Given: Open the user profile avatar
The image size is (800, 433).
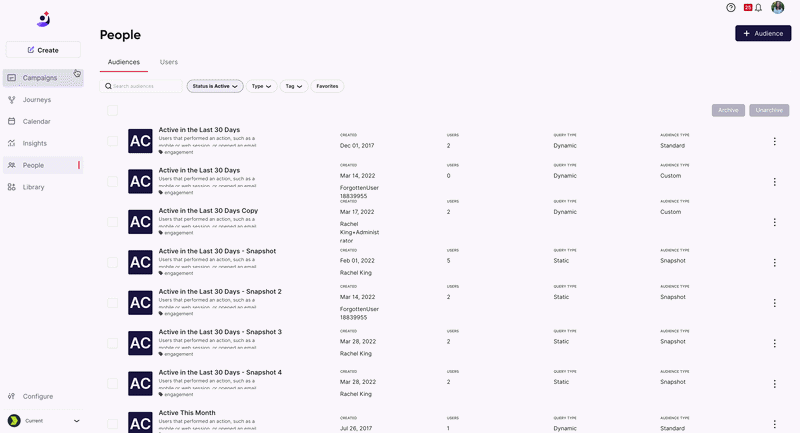Looking at the screenshot, I should tap(778, 7).
